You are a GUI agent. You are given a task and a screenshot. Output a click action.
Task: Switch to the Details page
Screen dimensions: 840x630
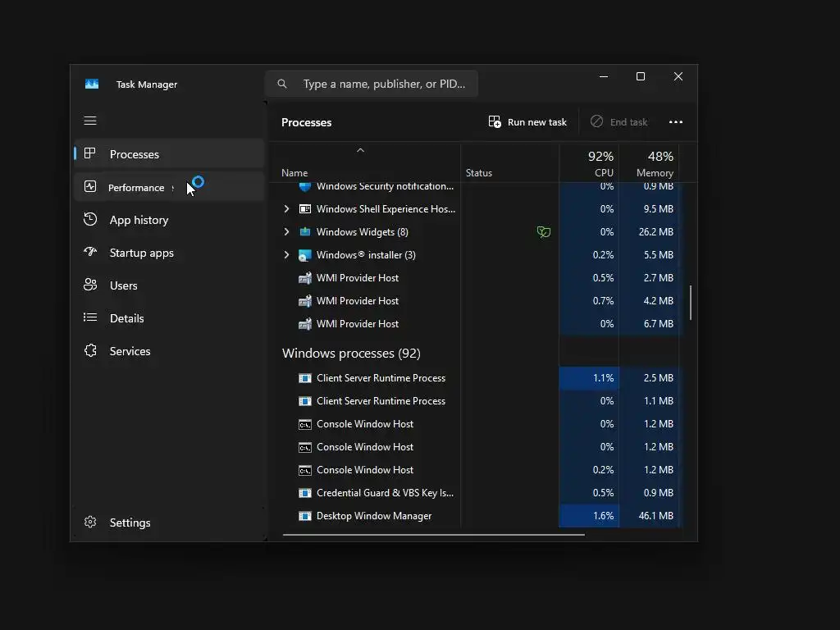pos(169,318)
